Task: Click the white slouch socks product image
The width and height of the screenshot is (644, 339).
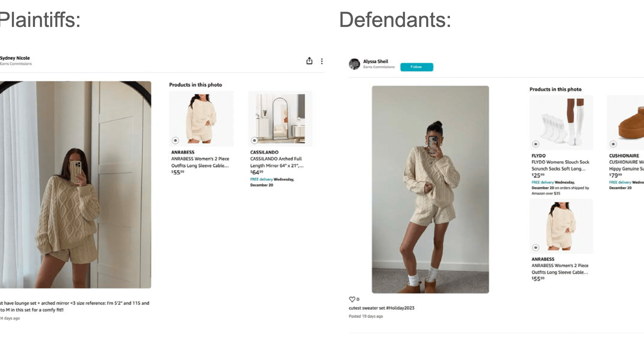Action: pyautogui.click(x=561, y=123)
